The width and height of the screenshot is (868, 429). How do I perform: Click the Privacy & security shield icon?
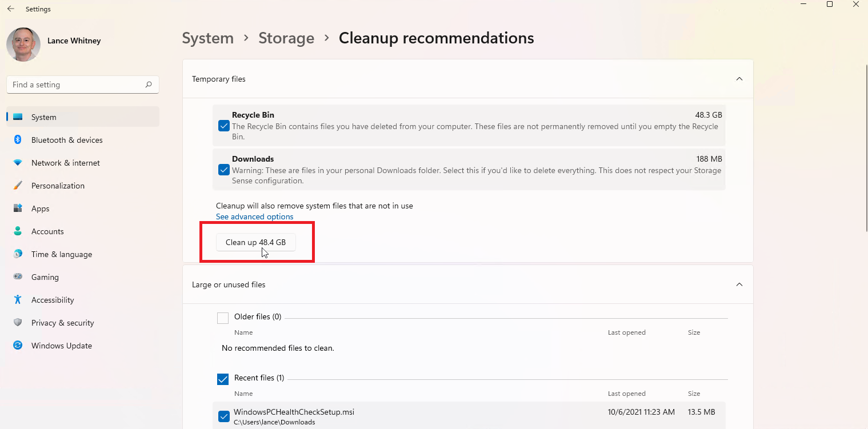tap(18, 323)
